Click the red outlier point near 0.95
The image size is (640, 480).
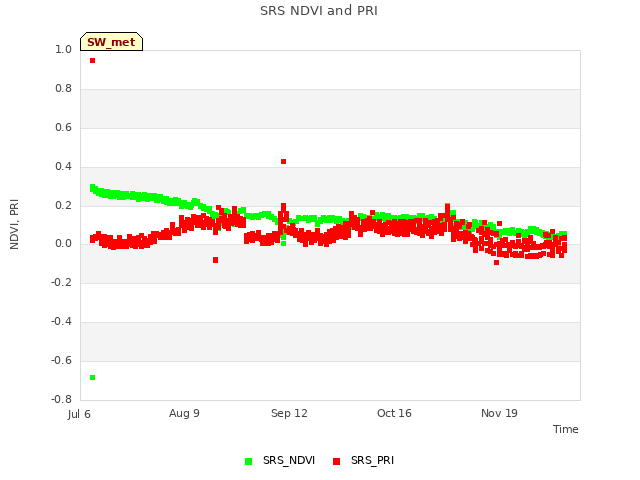[93, 60]
